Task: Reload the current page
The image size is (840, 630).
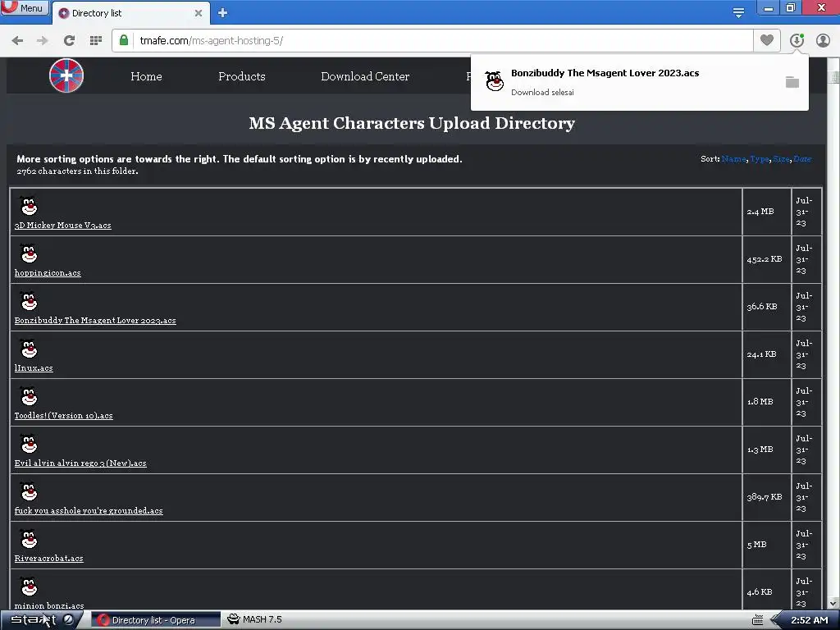Action: [x=69, y=41]
